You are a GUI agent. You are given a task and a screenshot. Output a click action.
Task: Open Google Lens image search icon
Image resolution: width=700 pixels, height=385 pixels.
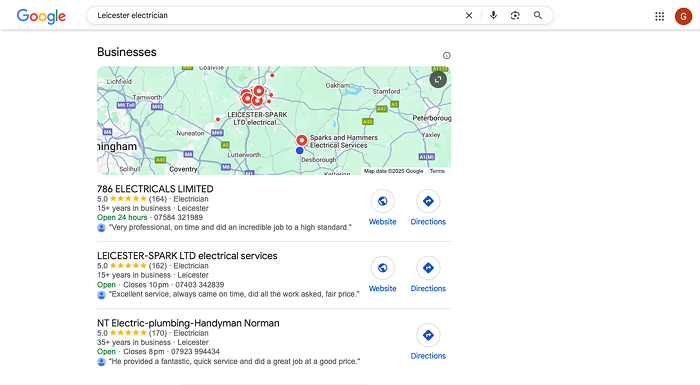pos(515,15)
